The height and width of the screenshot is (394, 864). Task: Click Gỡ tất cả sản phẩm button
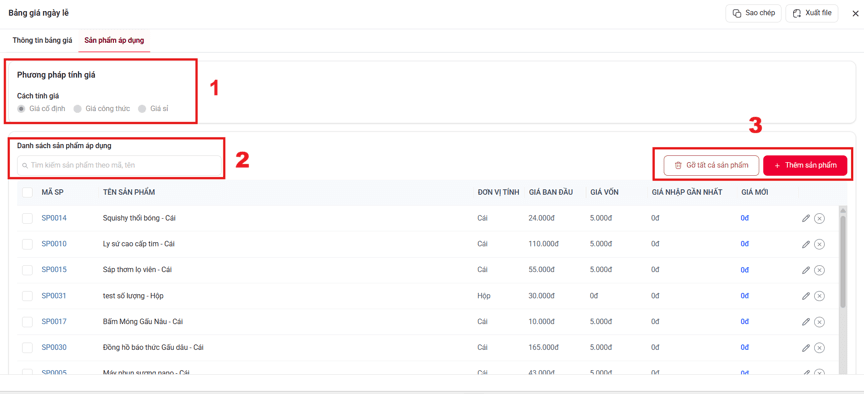pos(711,165)
